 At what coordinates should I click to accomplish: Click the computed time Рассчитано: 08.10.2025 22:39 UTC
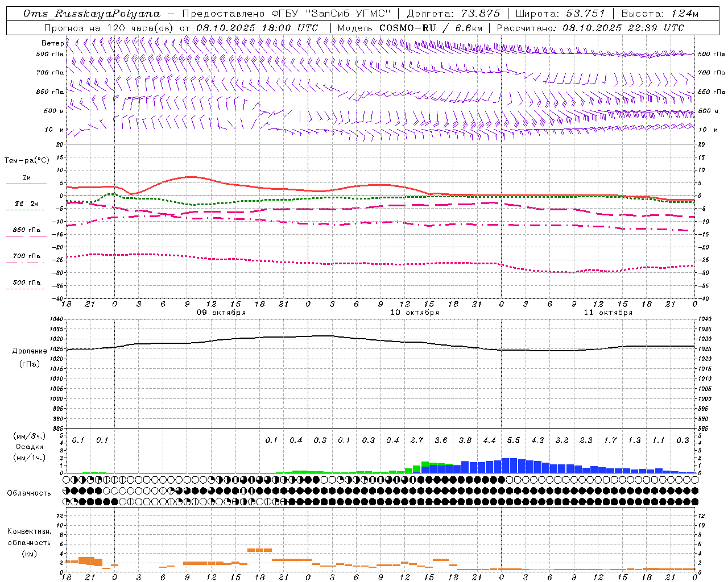[590, 28]
